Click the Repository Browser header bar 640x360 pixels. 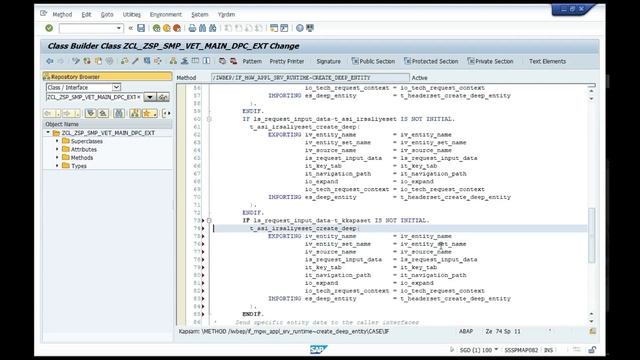[107, 76]
